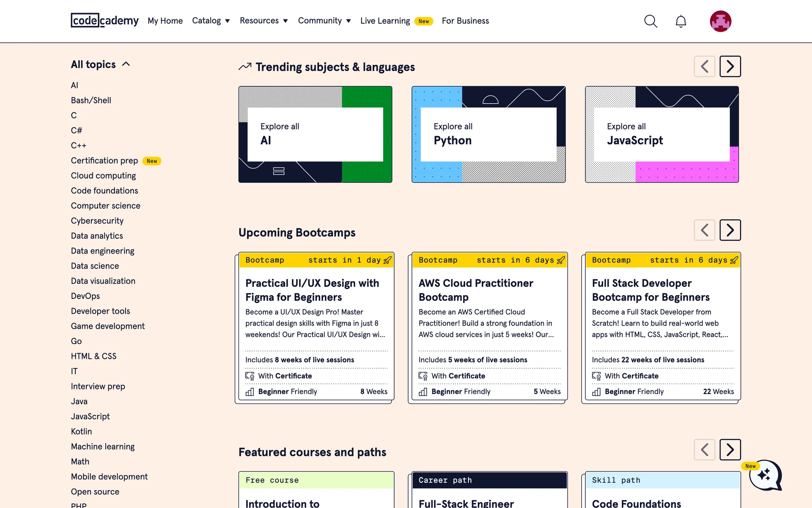Viewport: 812px width, 508px height.
Task: Previous arrow for Upcoming Bootcamps carousel
Action: click(704, 230)
